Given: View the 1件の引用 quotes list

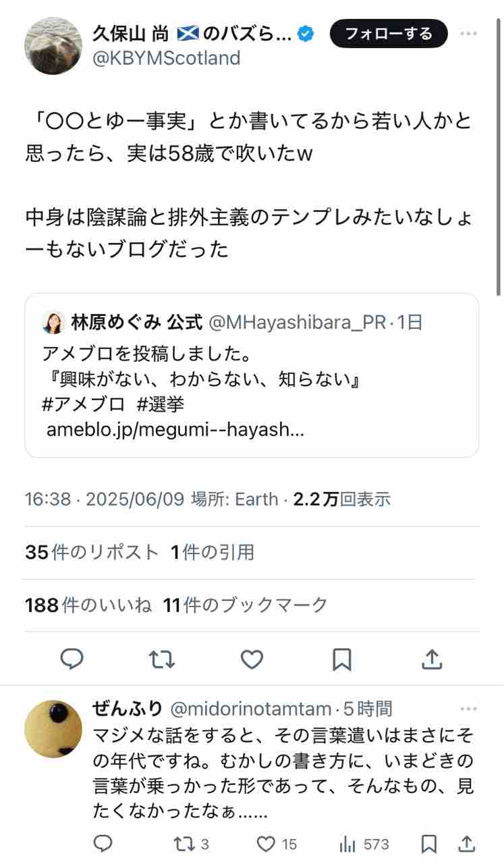Looking at the screenshot, I should click(x=213, y=552).
